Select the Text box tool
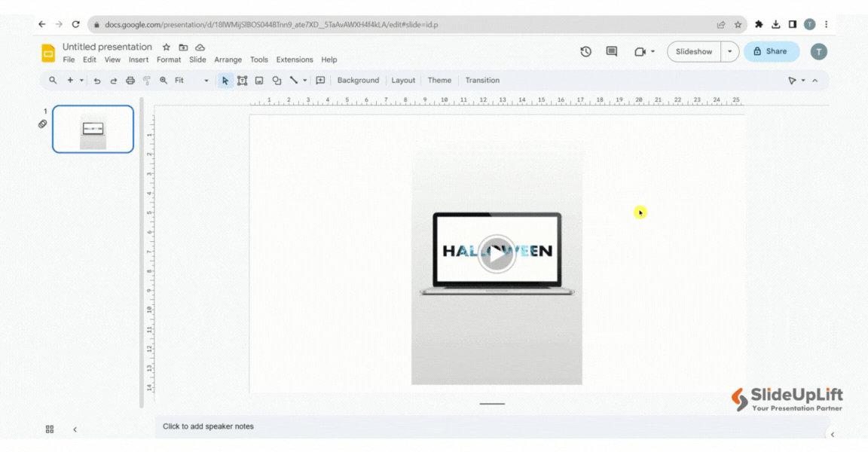Image resolution: width=868 pixels, height=452 pixels. pos(243,80)
